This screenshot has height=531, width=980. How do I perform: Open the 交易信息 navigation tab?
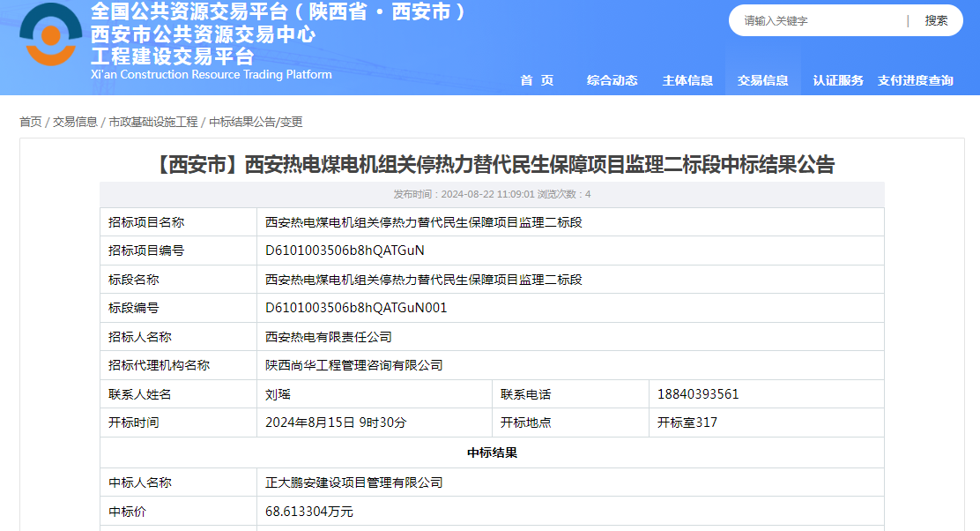(762, 80)
